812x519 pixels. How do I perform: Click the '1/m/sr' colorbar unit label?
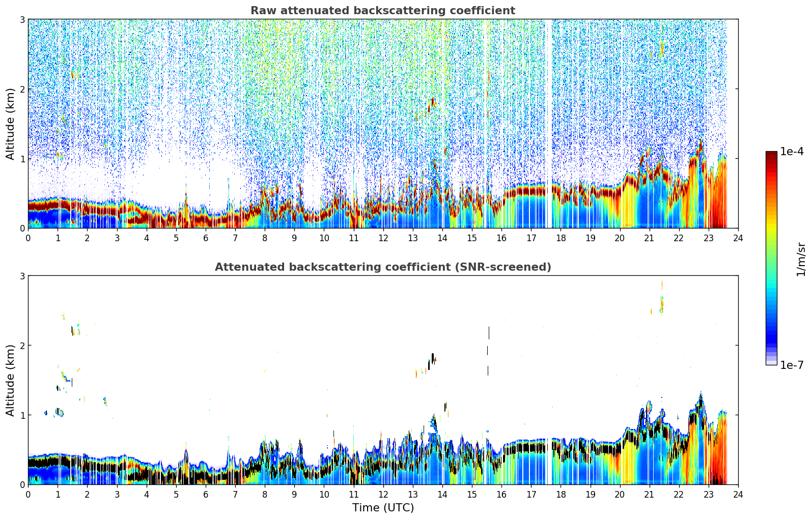[x=801, y=259]
